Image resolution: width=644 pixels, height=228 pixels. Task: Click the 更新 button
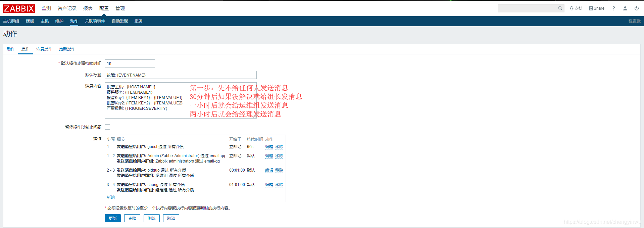click(x=113, y=218)
